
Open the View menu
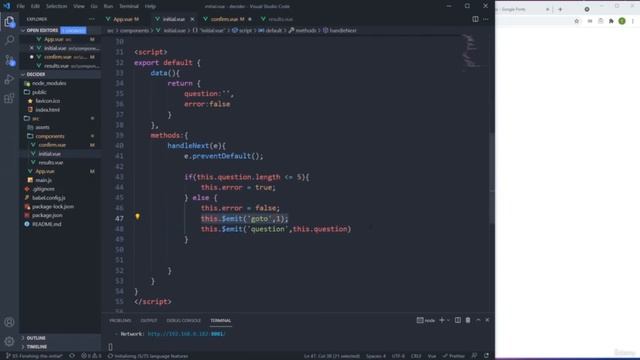[79, 6]
